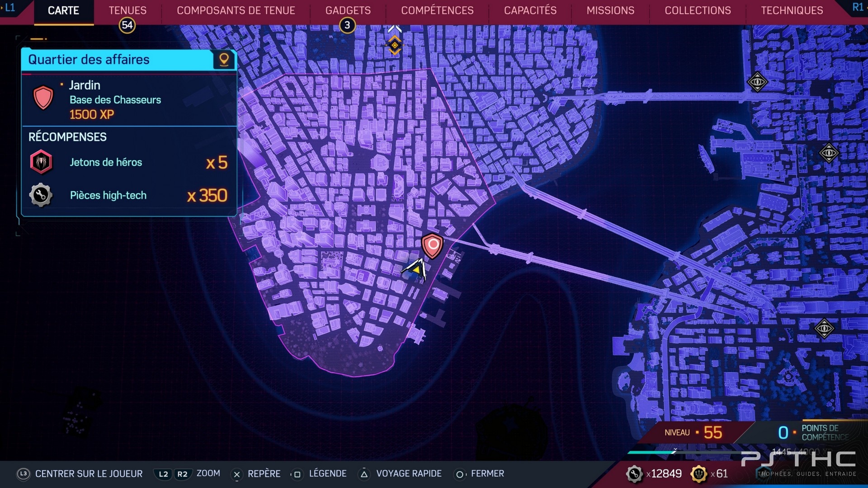Switch to the CAPACITÉS tab
The image size is (868, 488).
tap(530, 10)
